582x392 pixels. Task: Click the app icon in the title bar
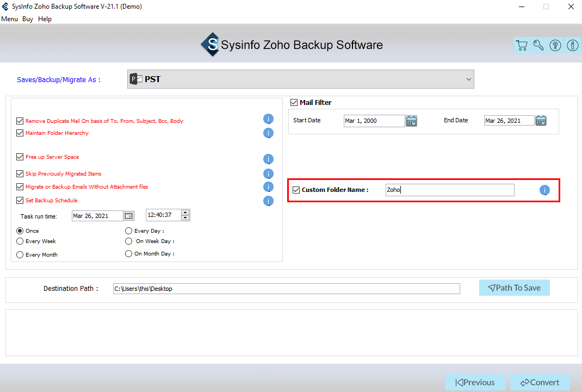[5, 7]
